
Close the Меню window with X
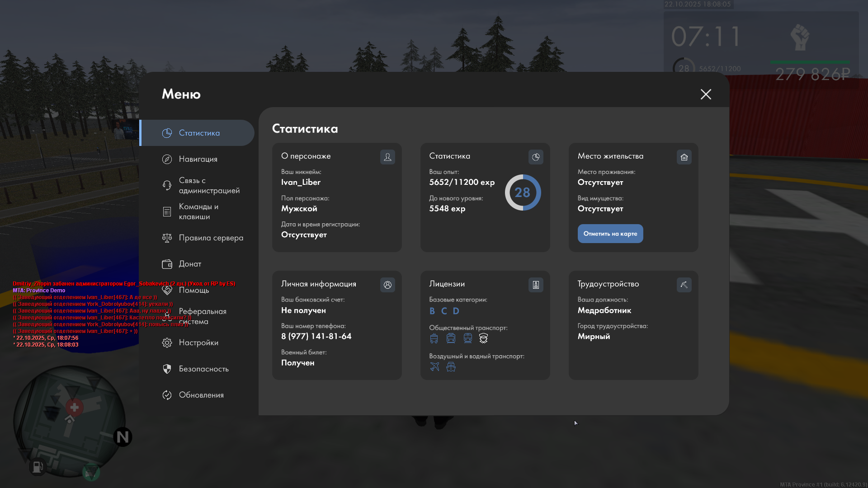(706, 94)
